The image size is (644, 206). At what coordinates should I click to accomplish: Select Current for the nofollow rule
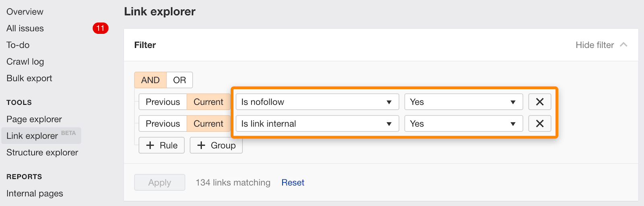[208, 102]
